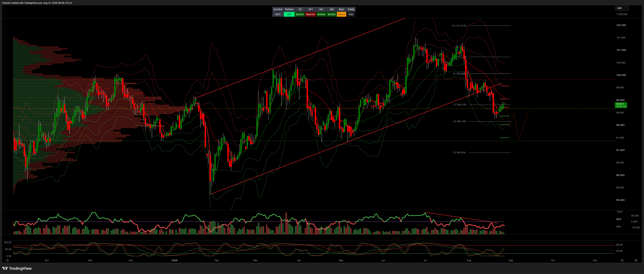Click the Sep label on time axis
644x274 pixels.
511,260
